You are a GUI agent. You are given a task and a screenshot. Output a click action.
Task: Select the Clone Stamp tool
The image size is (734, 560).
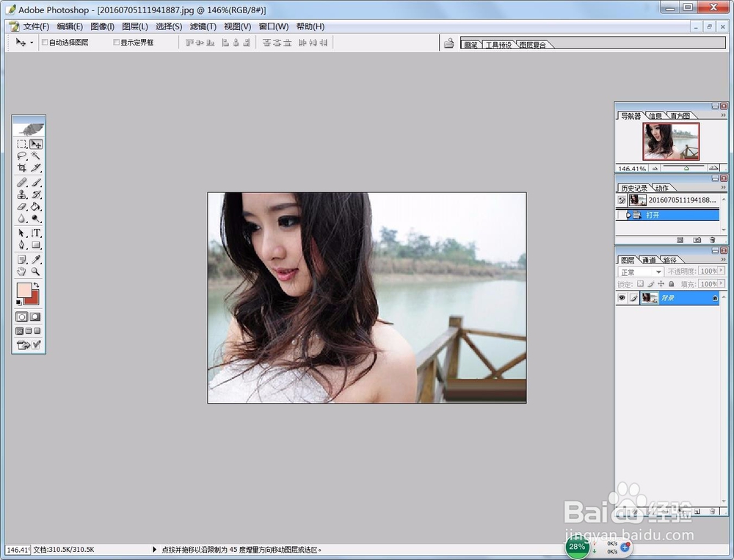21,194
